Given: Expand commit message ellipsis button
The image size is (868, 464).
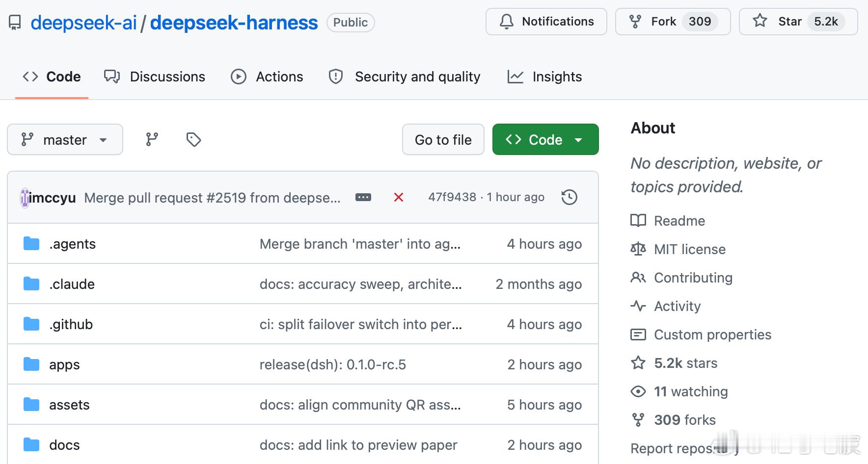Looking at the screenshot, I should 363,198.
